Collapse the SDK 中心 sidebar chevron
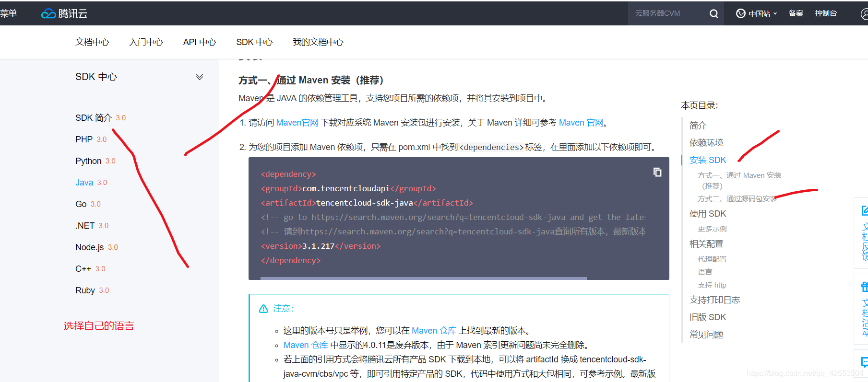 [x=200, y=77]
